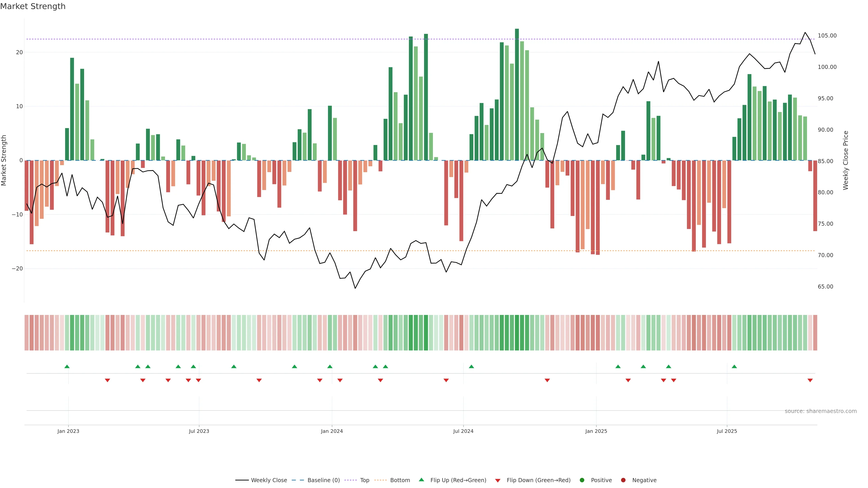868x488 pixels.
Task: Click the leftmost green flip-up triangle marker
Action: point(67,366)
